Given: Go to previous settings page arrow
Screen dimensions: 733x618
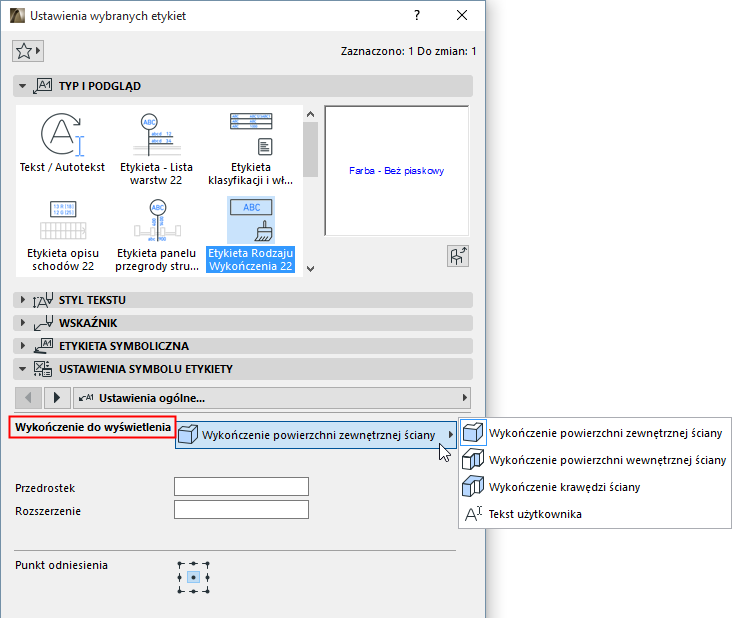Looking at the screenshot, I should [28, 398].
